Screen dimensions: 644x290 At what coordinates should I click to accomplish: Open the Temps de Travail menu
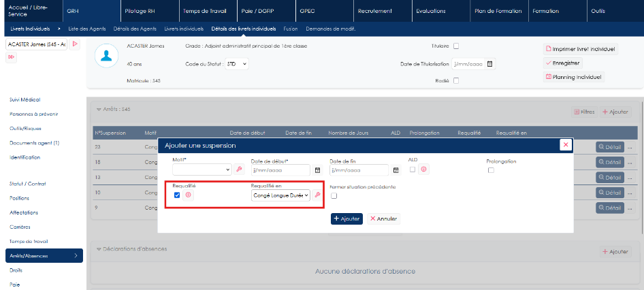(208, 11)
